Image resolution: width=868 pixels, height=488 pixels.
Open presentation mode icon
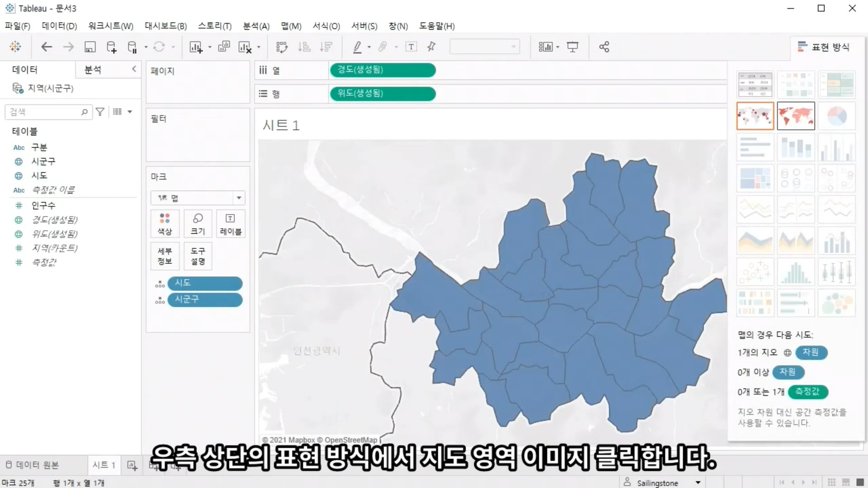click(x=572, y=47)
